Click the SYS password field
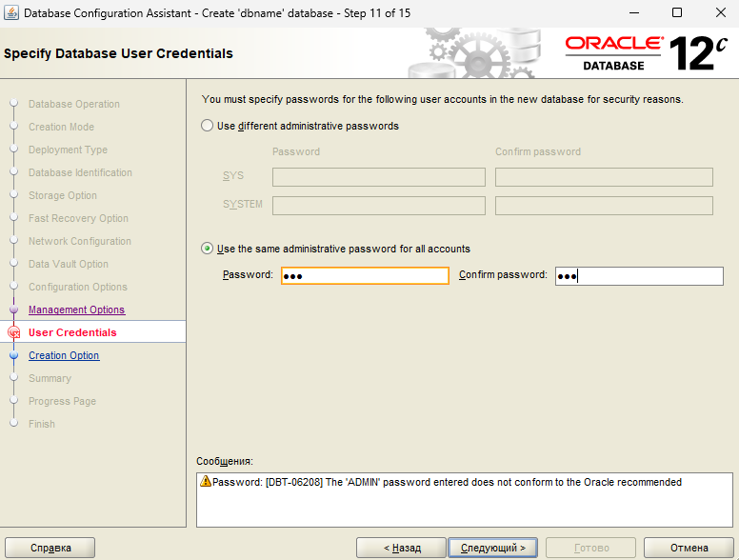Viewport: 739px width, 560px height. (x=379, y=177)
